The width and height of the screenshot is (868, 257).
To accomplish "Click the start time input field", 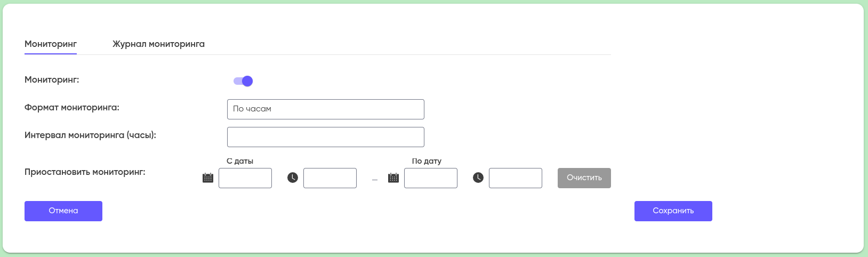I will coord(330,178).
